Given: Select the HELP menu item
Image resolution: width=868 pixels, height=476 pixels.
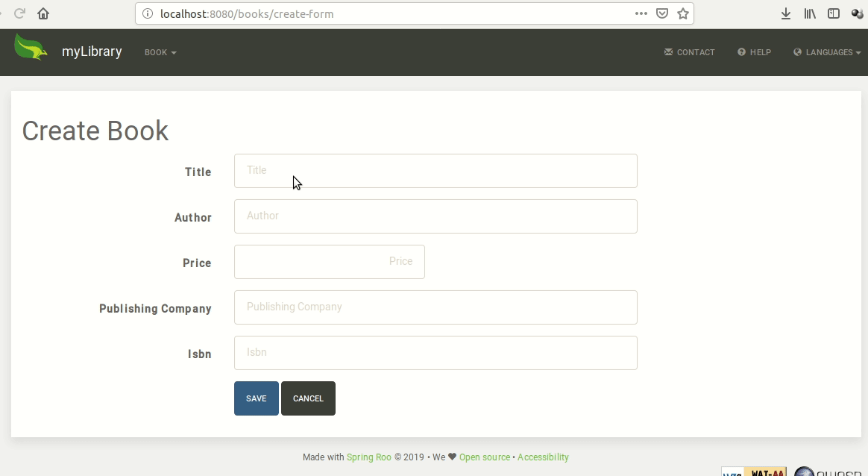Looking at the screenshot, I should 760,52.
